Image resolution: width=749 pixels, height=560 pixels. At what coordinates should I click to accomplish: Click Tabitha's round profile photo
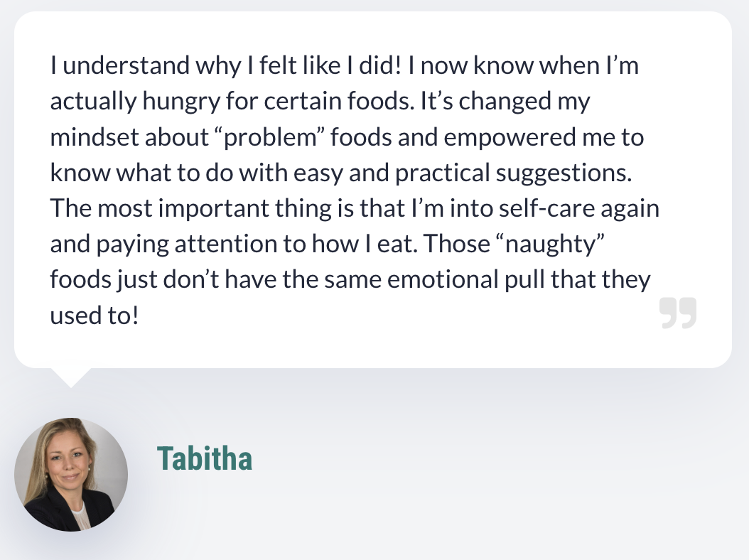pos(71,474)
